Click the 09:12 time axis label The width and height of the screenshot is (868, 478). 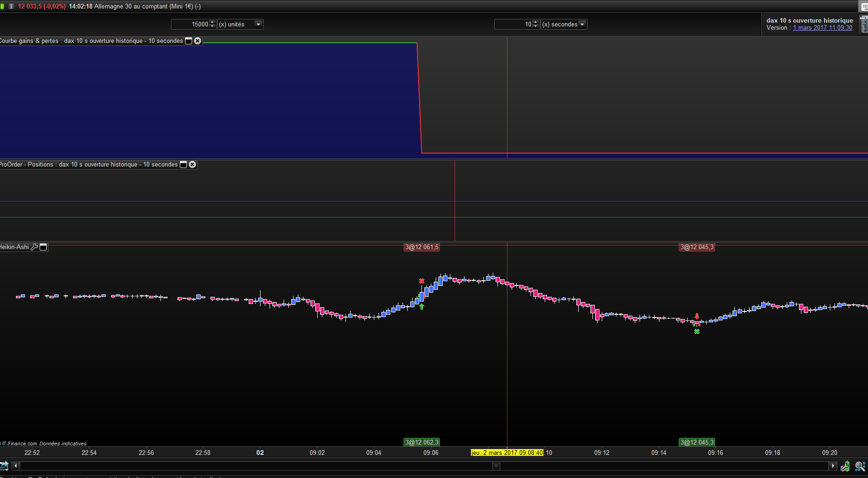point(602,453)
